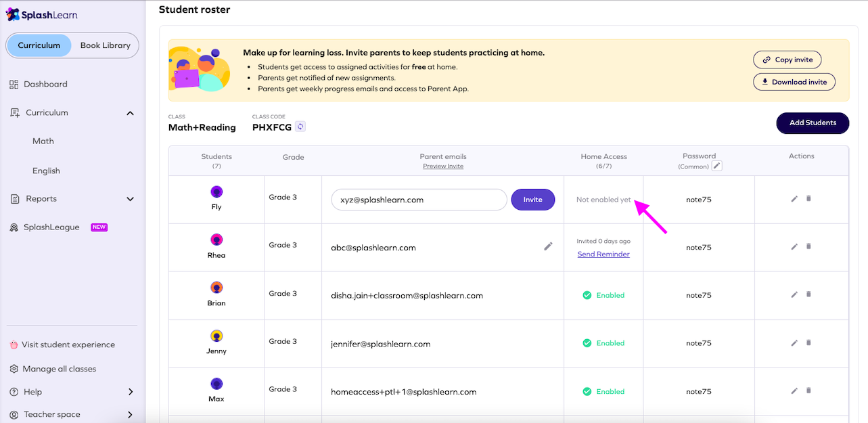Send Reminder link for Rhea
The image size is (868, 423).
coord(603,254)
